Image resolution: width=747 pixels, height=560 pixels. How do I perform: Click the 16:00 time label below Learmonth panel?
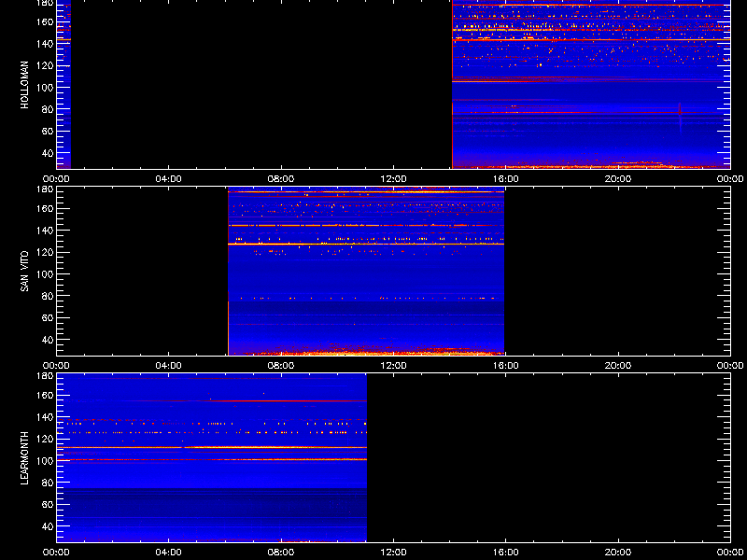505,553
